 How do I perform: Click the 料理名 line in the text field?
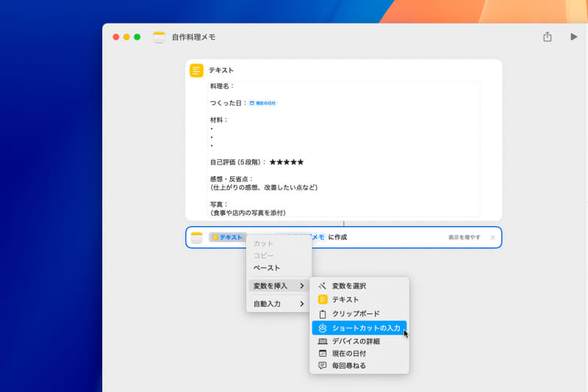click(x=222, y=86)
